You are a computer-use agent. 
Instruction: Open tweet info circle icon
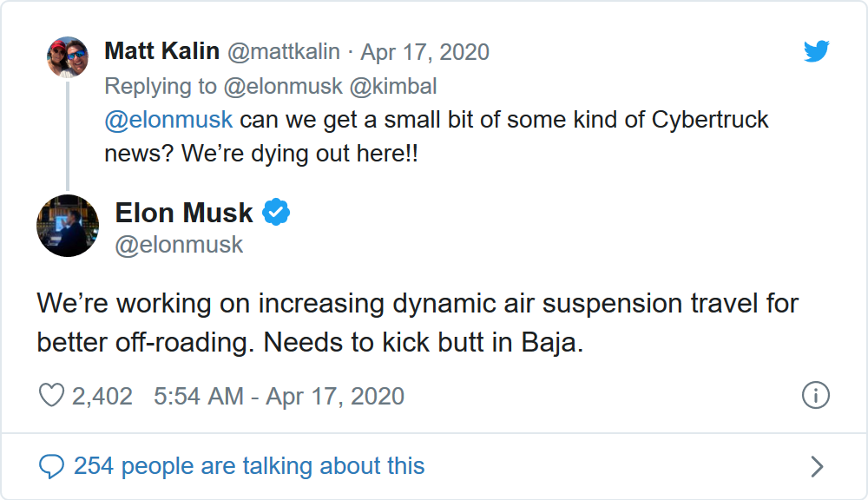tap(815, 396)
